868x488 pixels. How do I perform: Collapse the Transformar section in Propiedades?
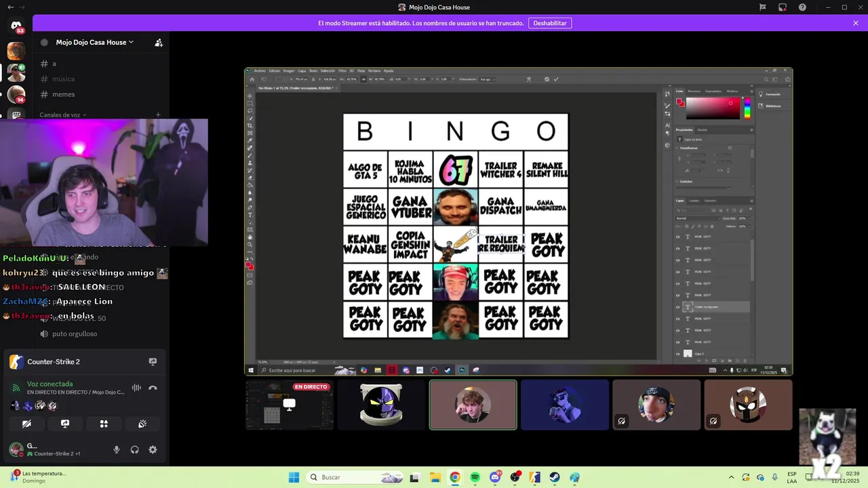pyautogui.click(x=677, y=148)
